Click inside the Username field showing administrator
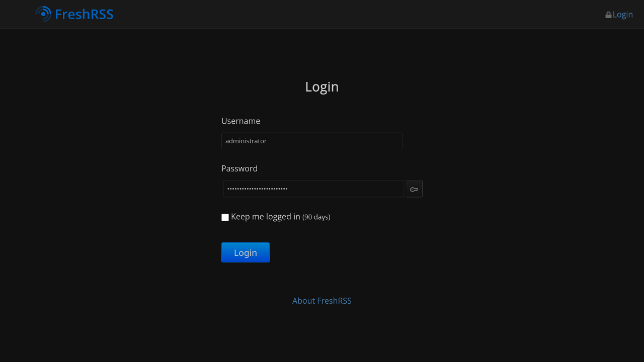The height and width of the screenshot is (362, 644). [x=311, y=141]
